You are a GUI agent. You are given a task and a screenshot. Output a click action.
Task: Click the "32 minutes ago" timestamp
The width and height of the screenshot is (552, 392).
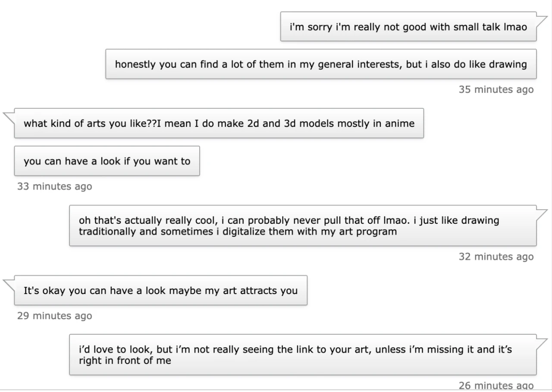pos(496,257)
